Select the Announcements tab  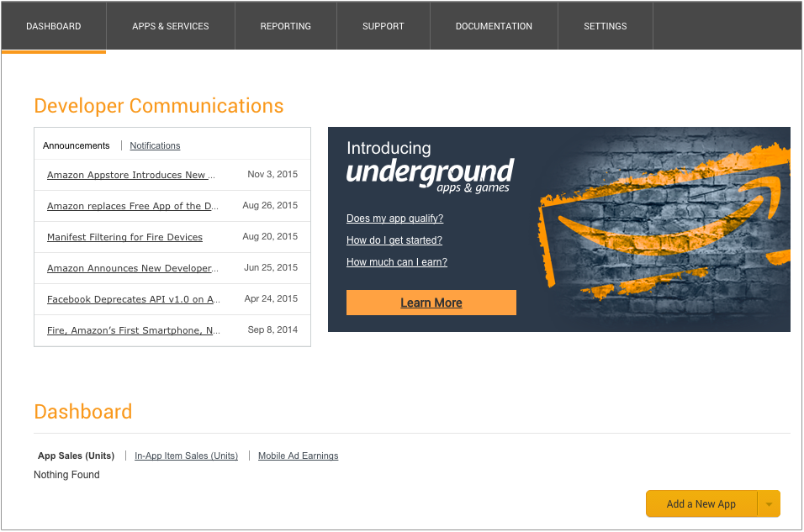click(x=76, y=145)
